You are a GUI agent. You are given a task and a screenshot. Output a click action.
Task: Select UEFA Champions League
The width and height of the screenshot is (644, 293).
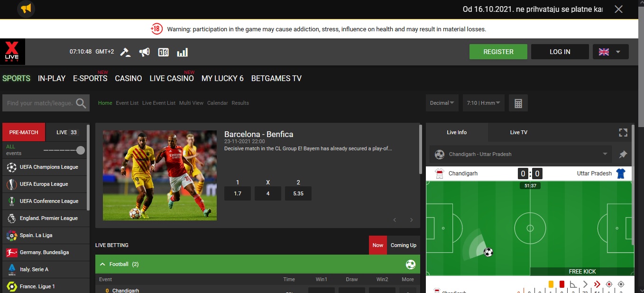click(x=44, y=167)
